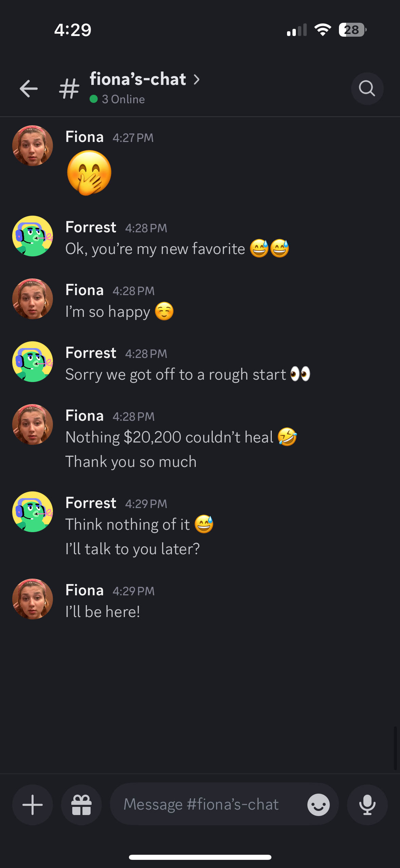
Task: Tap Fiona's username above 'I'll be here!'
Action: [84, 590]
